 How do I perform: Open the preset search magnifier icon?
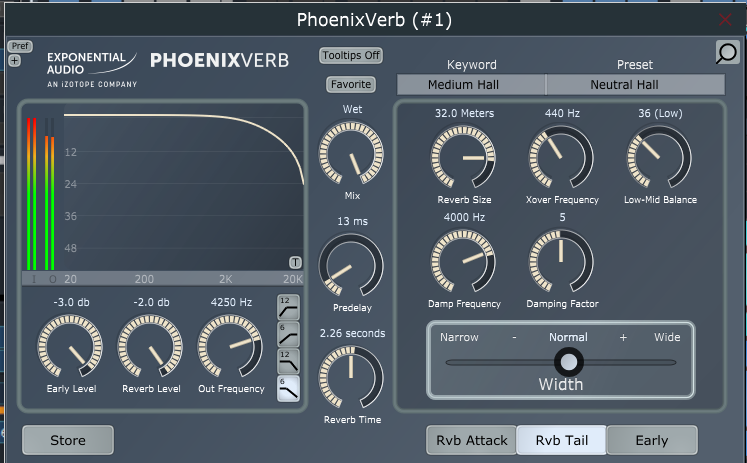(727, 52)
